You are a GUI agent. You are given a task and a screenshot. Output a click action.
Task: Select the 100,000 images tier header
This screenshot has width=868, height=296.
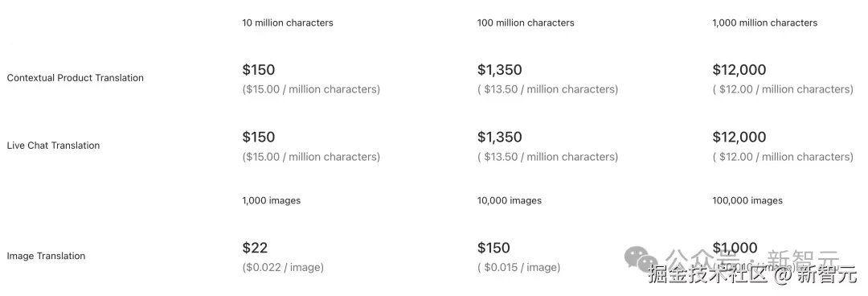pyautogui.click(x=747, y=200)
